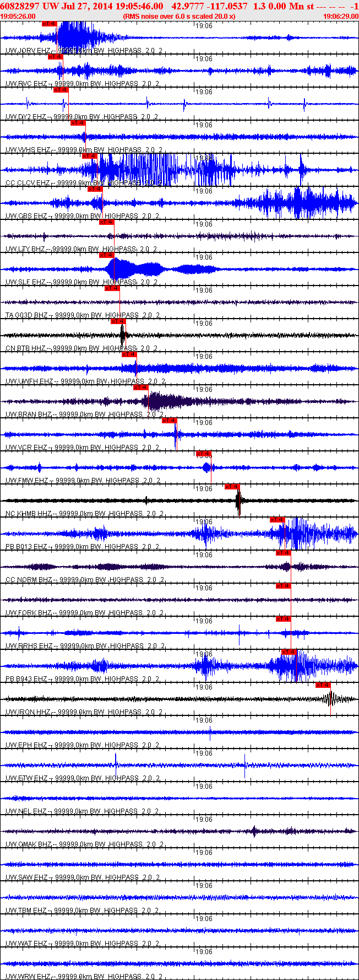Select the red pick on PB.B013 trace
This screenshot has width=359, height=980.
tap(278, 520)
